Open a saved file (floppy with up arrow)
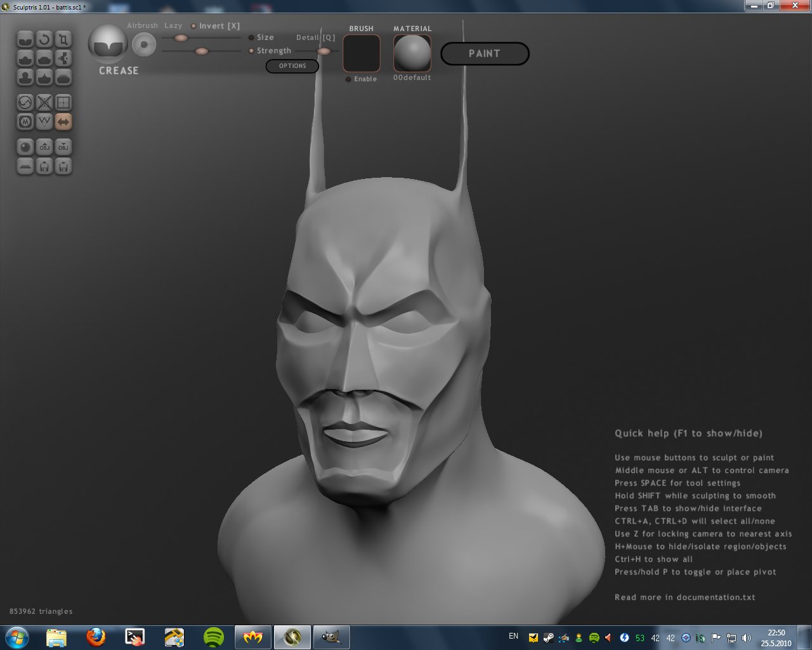The image size is (812, 650). (x=44, y=166)
